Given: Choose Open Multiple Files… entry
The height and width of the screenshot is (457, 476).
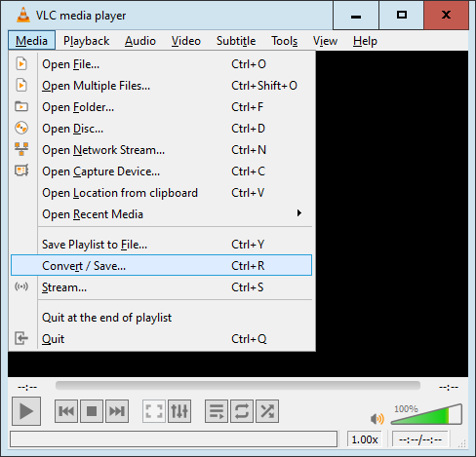Looking at the screenshot, I should pyautogui.click(x=161, y=86).
